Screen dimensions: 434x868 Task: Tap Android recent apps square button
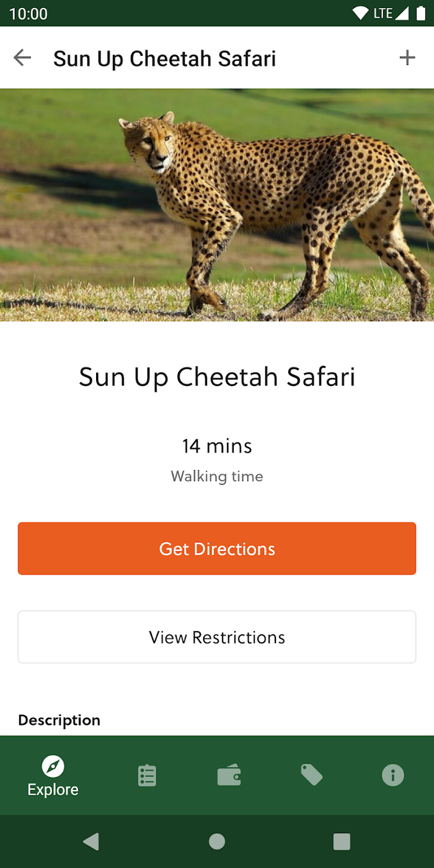342,841
